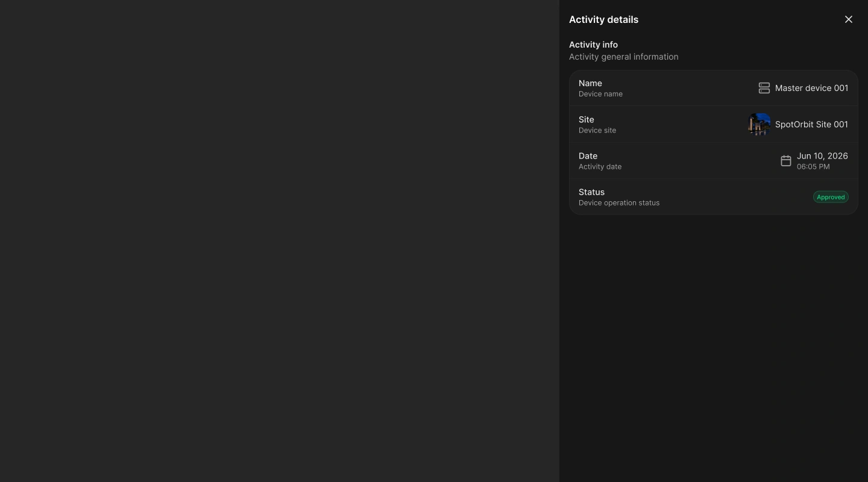Click the "Activity general information" subtitle

coord(624,57)
